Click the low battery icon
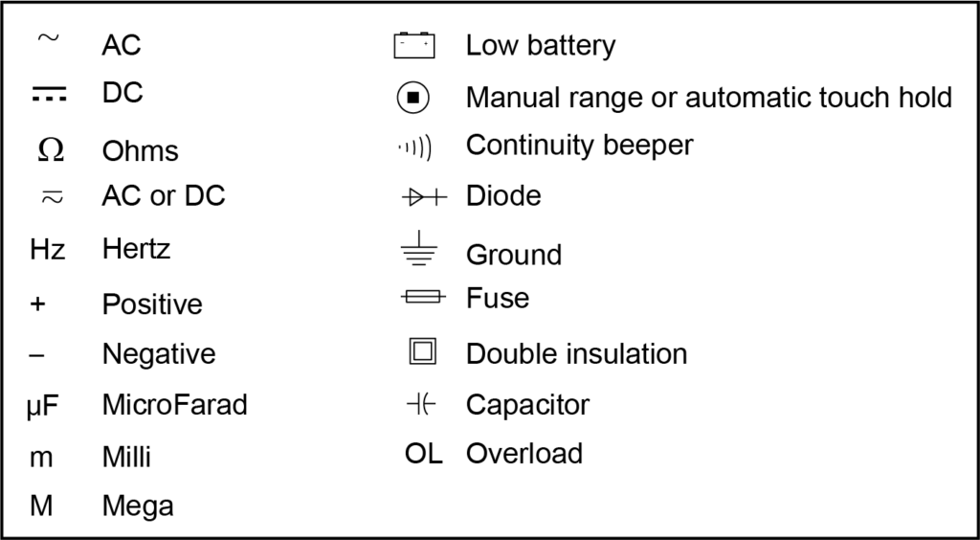980x540 pixels. [x=414, y=45]
